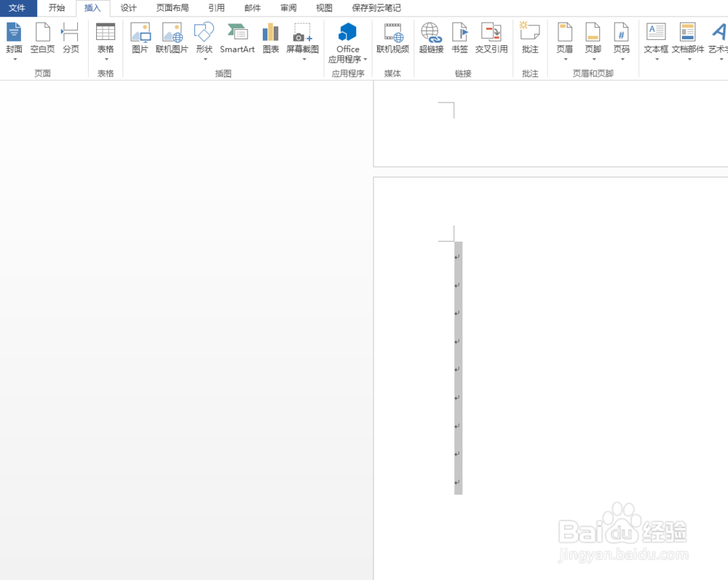Insert a 交叉引用 cross-reference

pyautogui.click(x=491, y=39)
